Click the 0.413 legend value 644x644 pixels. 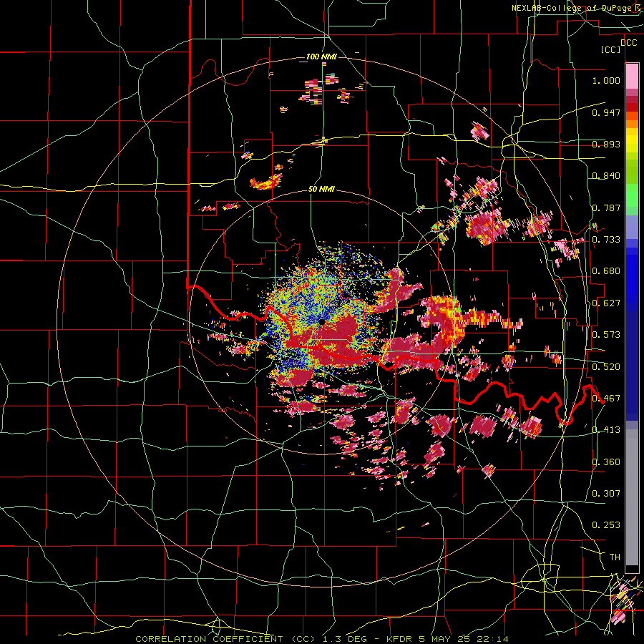(606, 429)
